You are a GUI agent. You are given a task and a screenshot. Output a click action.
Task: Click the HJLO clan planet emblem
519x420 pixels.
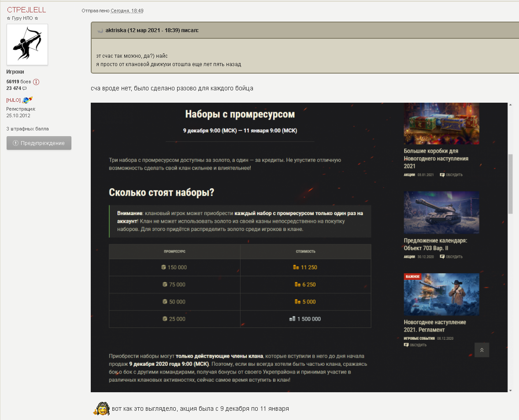(x=27, y=100)
